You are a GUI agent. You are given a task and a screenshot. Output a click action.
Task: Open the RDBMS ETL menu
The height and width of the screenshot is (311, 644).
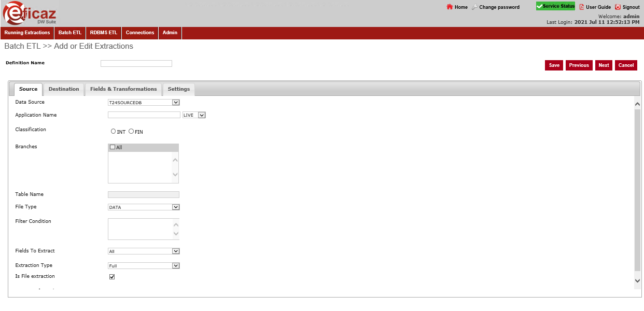(x=103, y=32)
